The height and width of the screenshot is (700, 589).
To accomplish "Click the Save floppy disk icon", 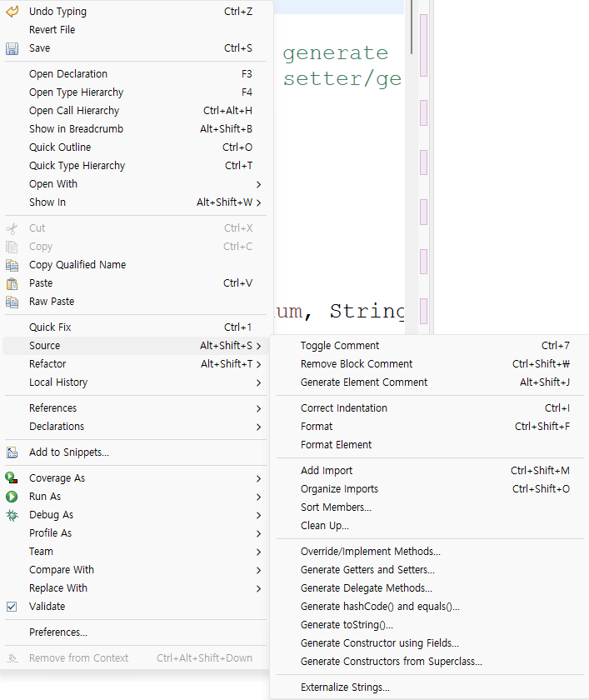I will coord(12,48).
